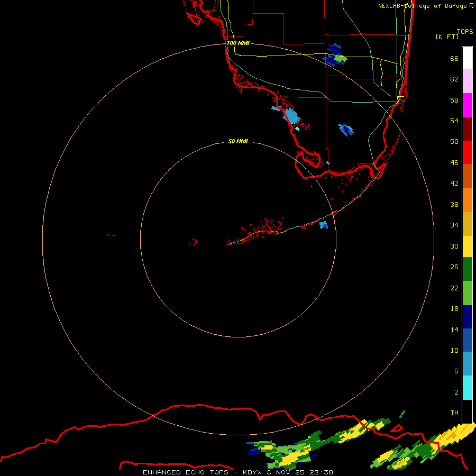Select the light pink legend swatch
This screenshot has width=476, height=476.
[467, 81]
